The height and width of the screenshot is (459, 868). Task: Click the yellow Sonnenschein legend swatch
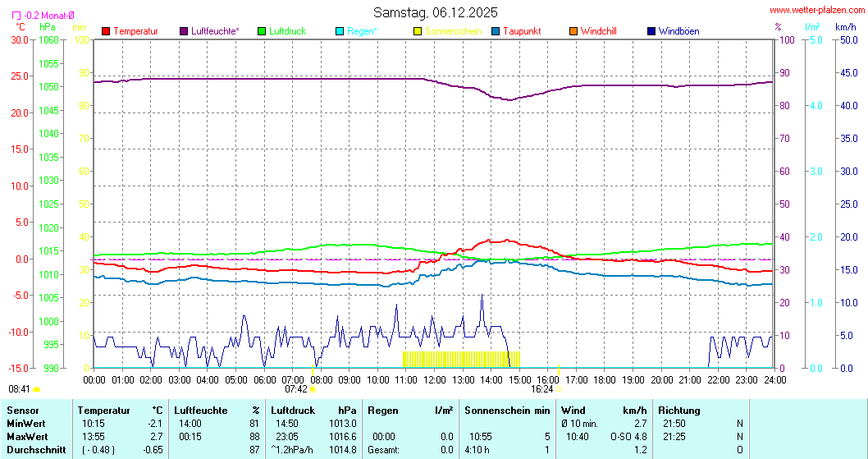(x=418, y=31)
